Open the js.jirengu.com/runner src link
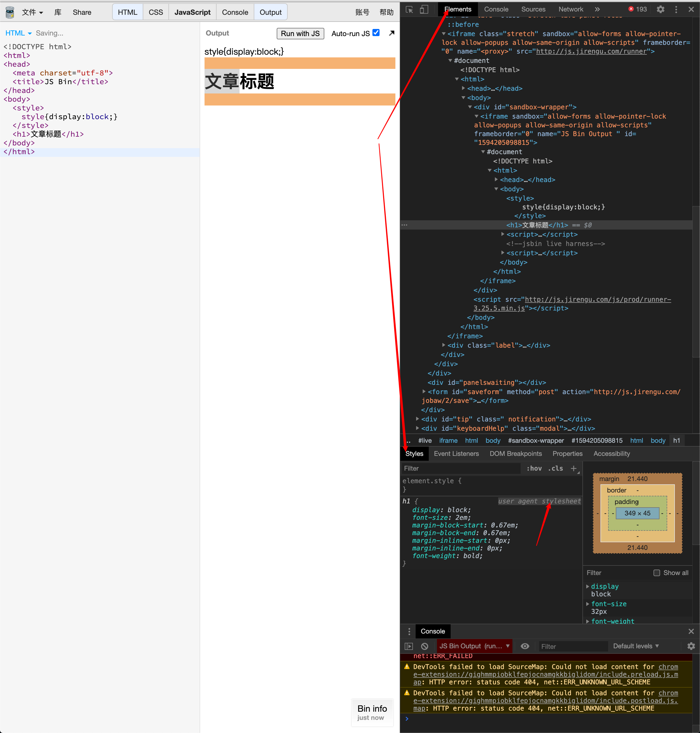 point(591,51)
